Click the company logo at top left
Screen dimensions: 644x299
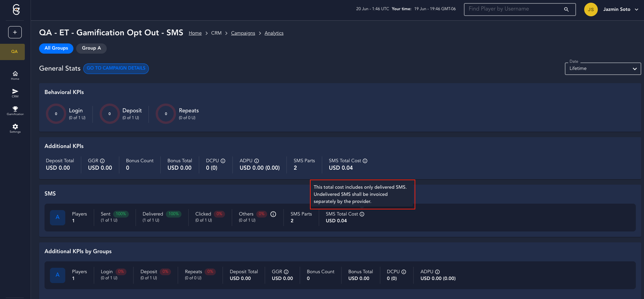(16, 10)
